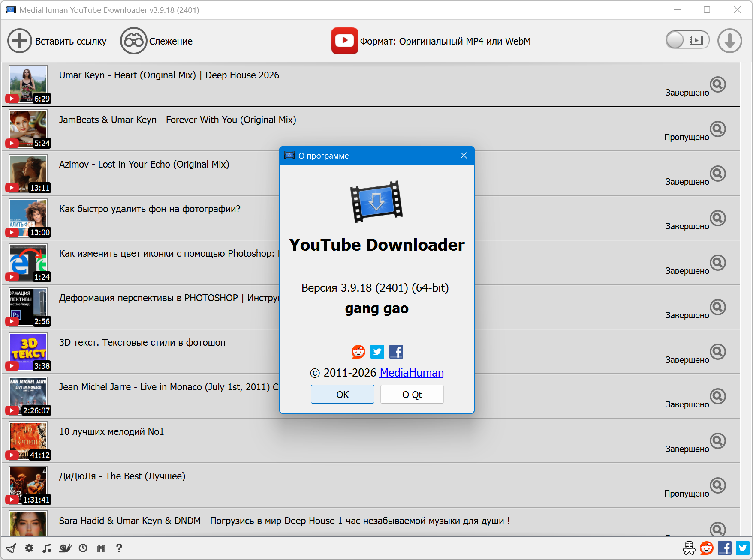
Task: Select title 'Как быстро удалить фон на фотографии?'
Action: (150, 209)
